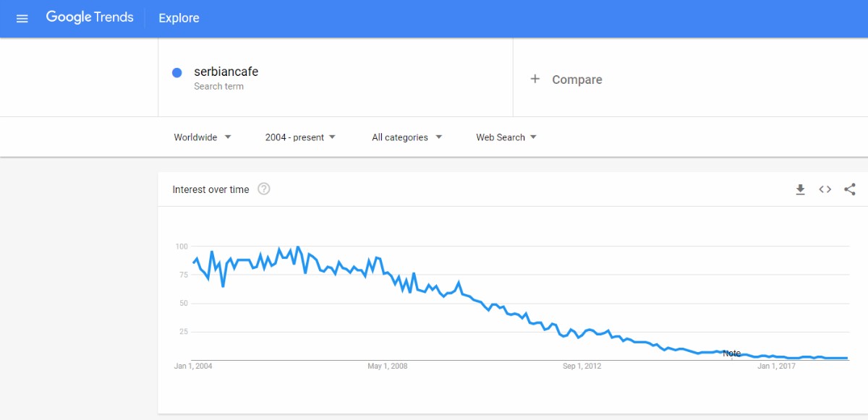The image size is (868, 420).
Task: Share the interest over time chart
Action: coord(850,189)
